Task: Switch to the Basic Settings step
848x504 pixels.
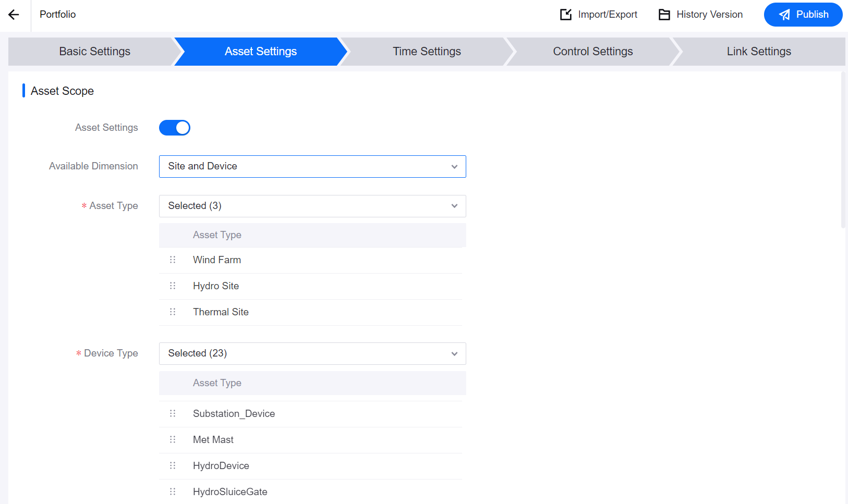Action: tap(94, 52)
